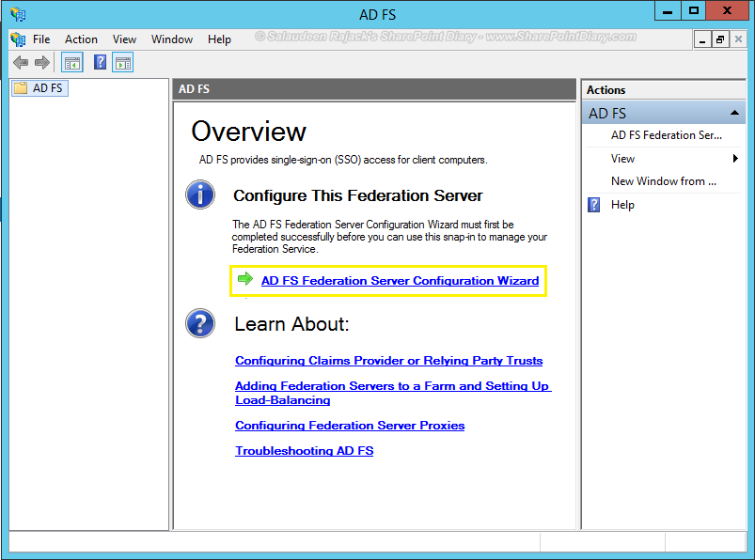The image size is (755, 560).
Task: Click the AD FS app icon in title bar
Action: tap(18, 14)
